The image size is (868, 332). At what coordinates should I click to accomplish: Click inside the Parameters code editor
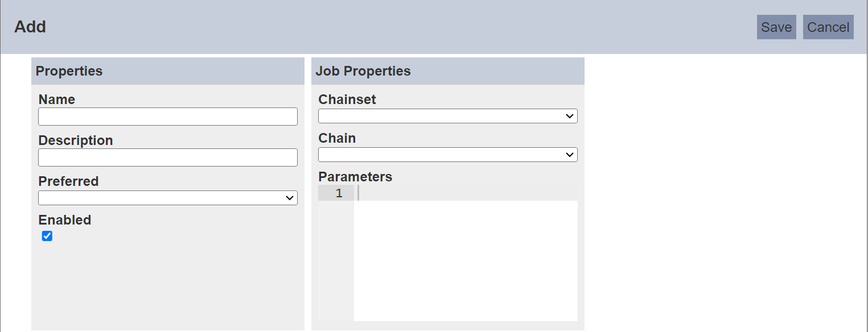pyautogui.click(x=466, y=253)
